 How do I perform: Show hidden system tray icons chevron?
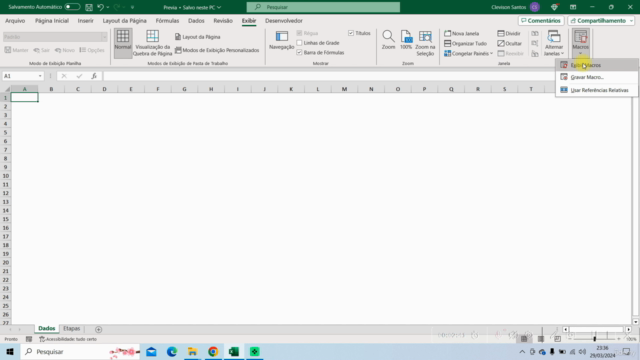tap(522, 352)
